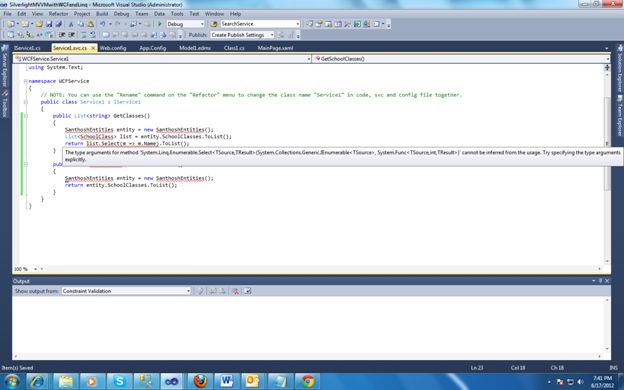Click the Undo arrow icon
The image size is (624, 390).
[x=103, y=24]
